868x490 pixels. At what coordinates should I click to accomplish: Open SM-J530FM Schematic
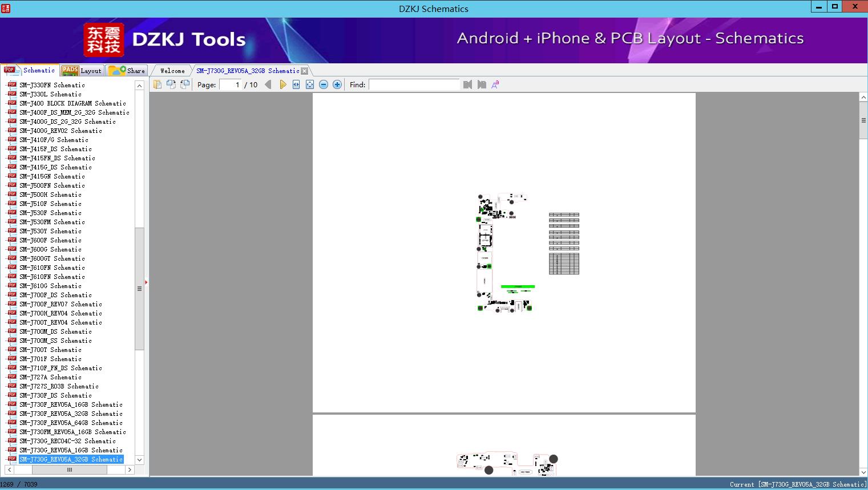(52, 222)
